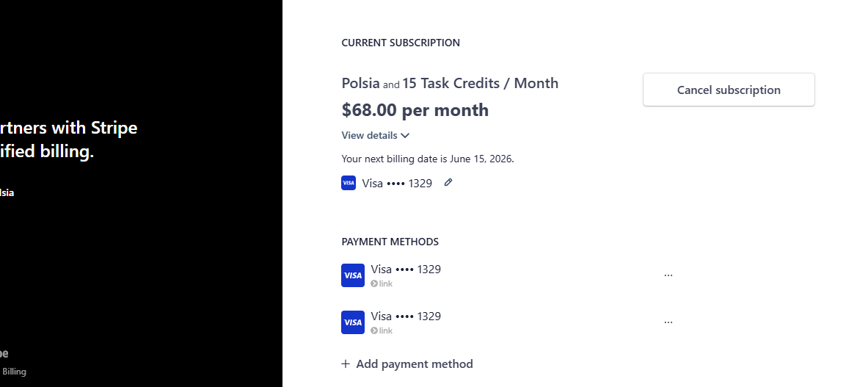Click the plus icon to add payment method
The image size is (868, 387).
pyautogui.click(x=346, y=364)
